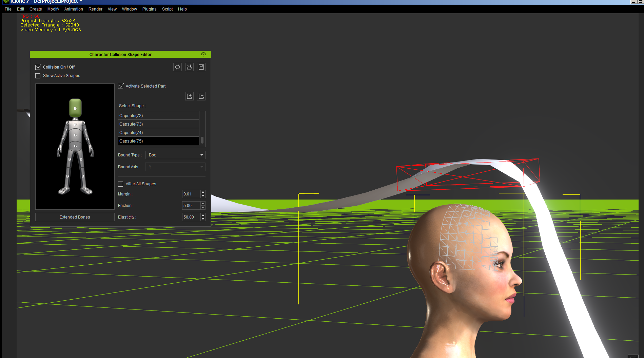
Task: Select Capsule(74) in shape list
Action: tap(158, 133)
